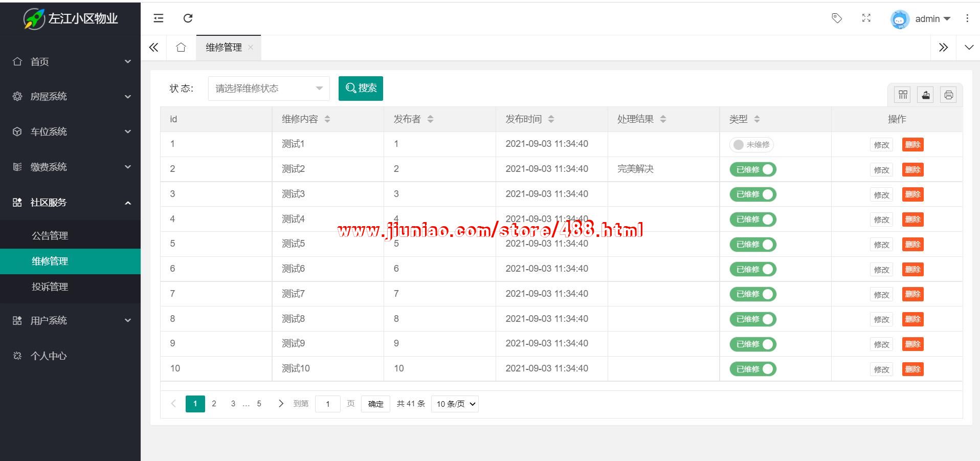
Task: Go to page 3
Action: click(x=233, y=404)
